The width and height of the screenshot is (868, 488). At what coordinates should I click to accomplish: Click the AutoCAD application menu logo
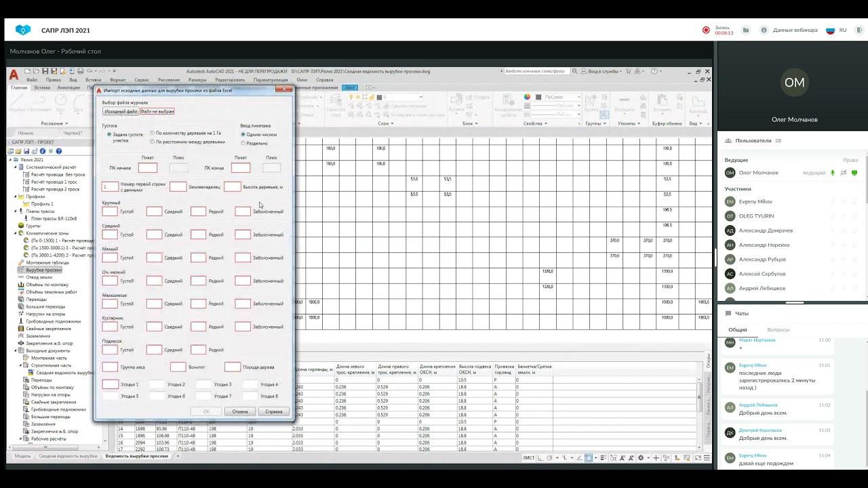click(x=14, y=74)
